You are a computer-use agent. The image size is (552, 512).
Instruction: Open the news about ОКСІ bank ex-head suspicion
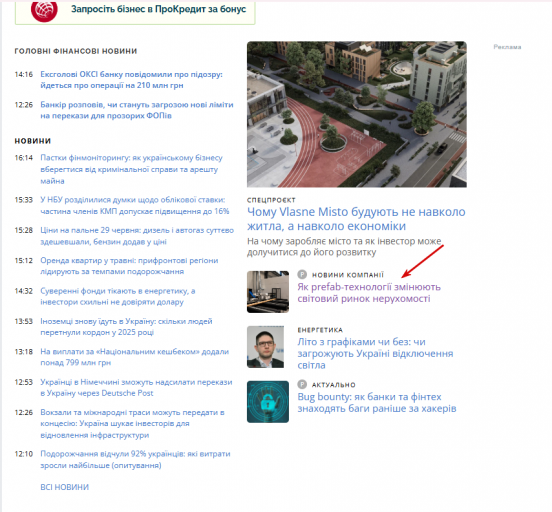pyautogui.click(x=131, y=80)
